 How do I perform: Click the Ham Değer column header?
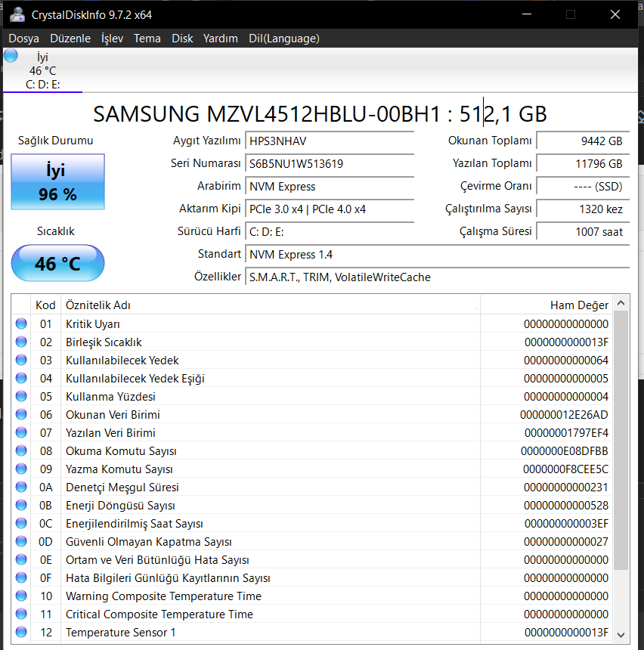tap(546, 305)
